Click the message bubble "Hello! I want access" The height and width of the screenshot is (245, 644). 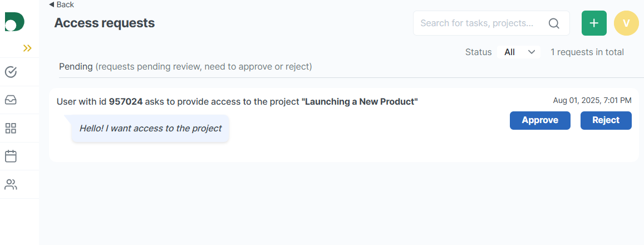click(x=150, y=128)
